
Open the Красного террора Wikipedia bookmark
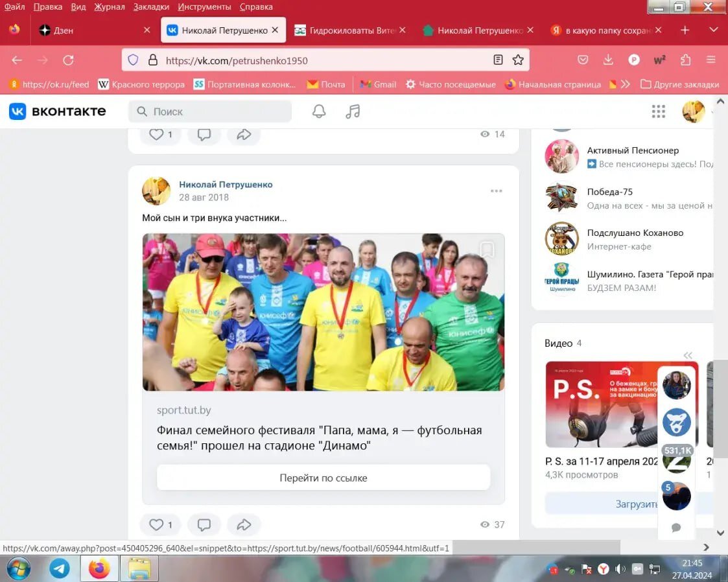(141, 84)
